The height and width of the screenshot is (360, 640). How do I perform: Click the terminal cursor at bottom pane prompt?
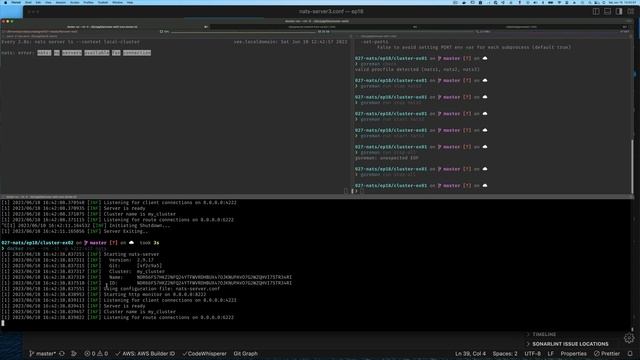(x=3, y=323)
